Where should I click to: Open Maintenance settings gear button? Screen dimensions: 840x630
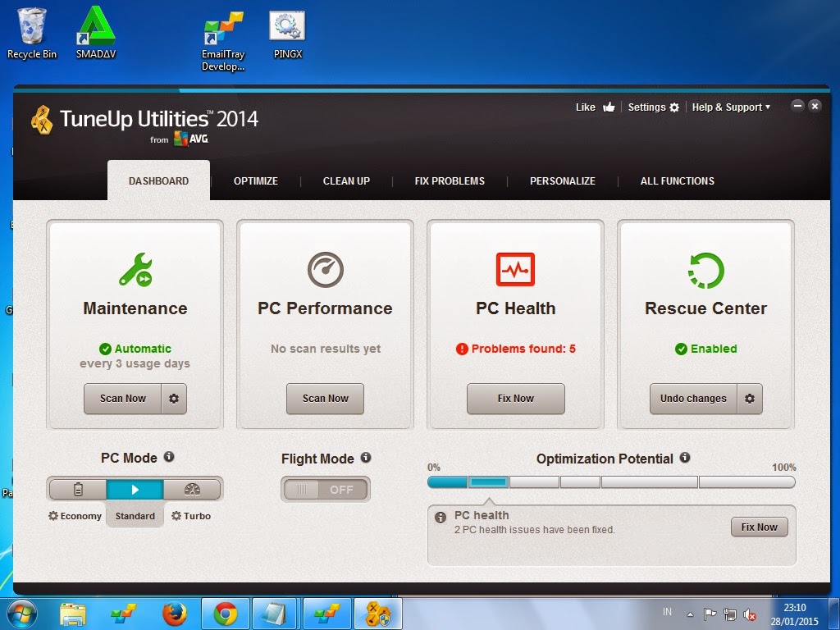coord(174,399)
